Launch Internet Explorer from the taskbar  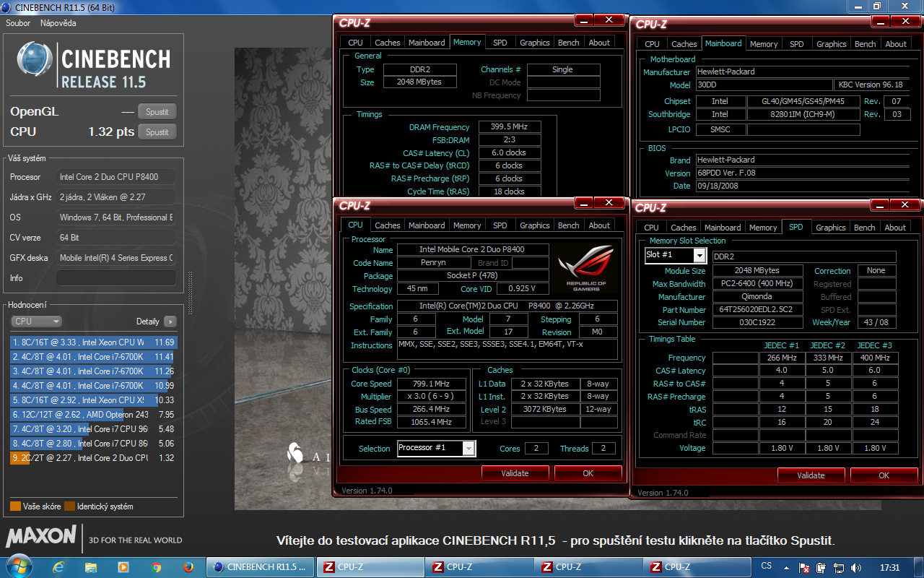pos(58,567)
